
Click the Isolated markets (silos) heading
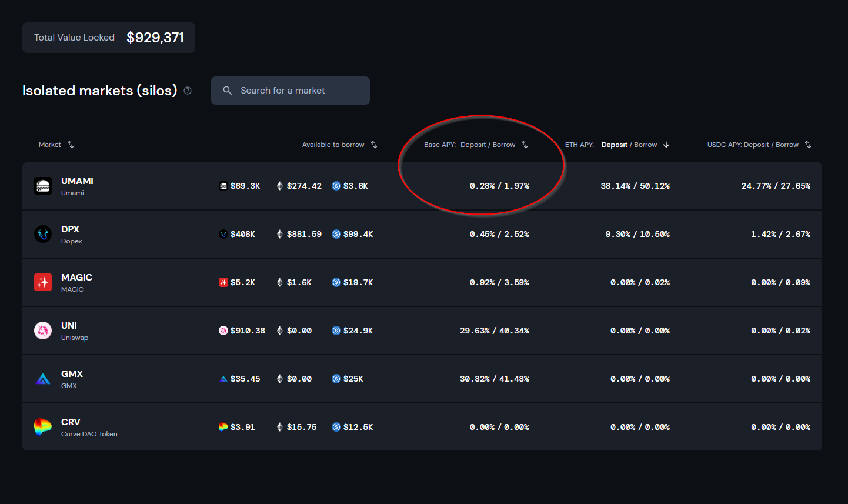tap(100, 91)
